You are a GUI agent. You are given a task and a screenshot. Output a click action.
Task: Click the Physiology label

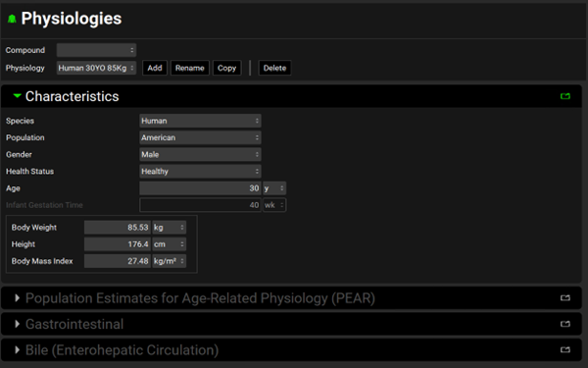(x=24, y=68)
